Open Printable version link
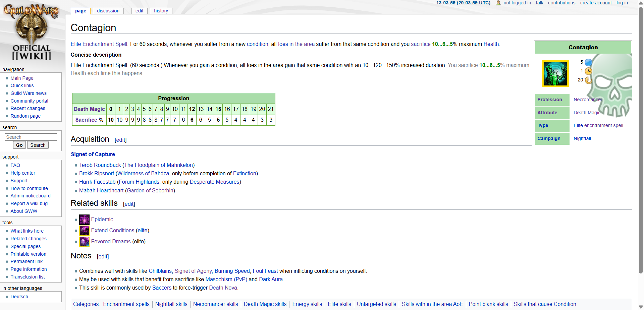Screen dimensions: 644x310 pos(29,254)
